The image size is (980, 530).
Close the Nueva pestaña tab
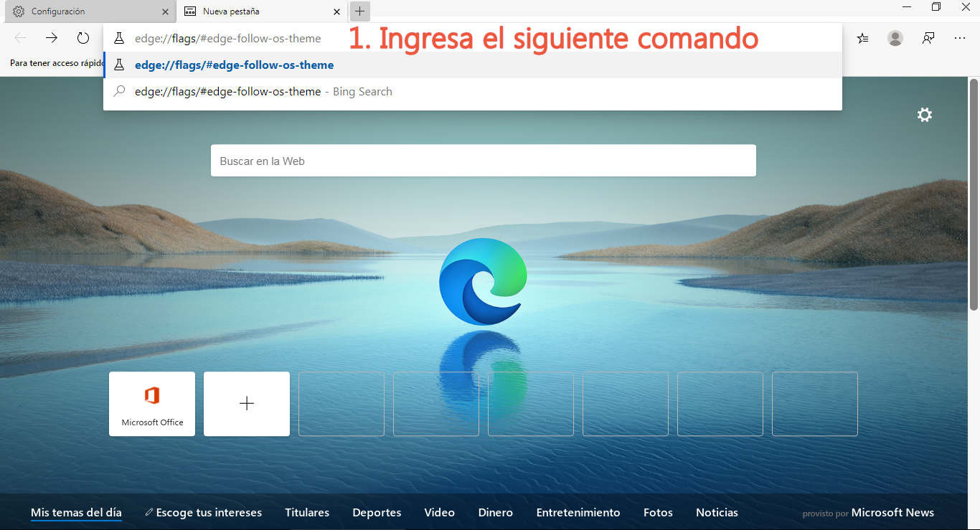(337, 11)
